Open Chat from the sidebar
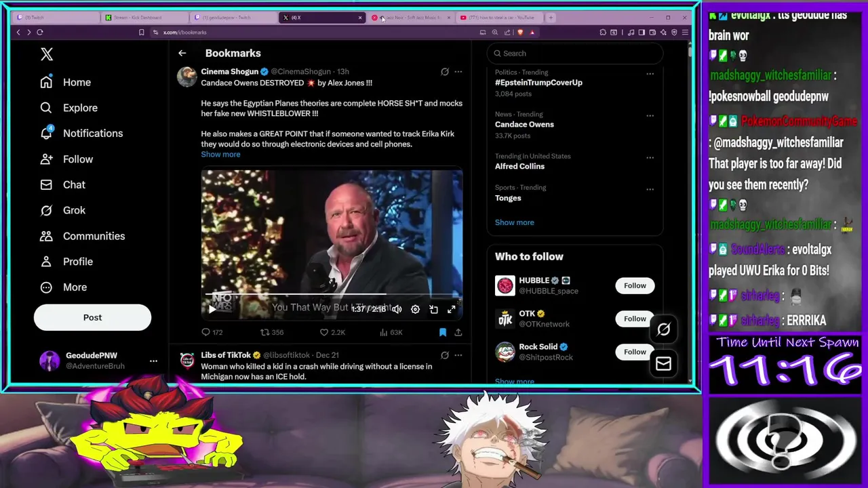The width and height of the screenshot is (868, 488). [x=62, y=185]
